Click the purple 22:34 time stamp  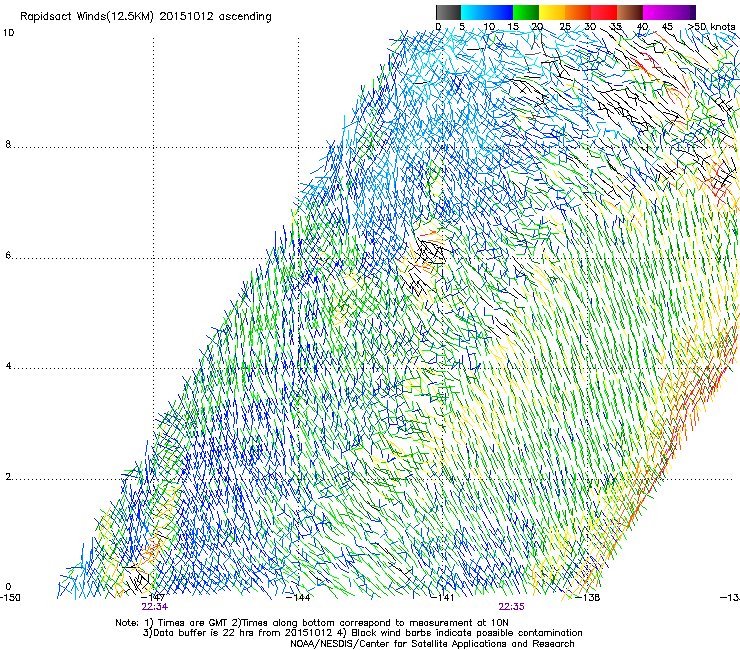(x=154, y=607)
